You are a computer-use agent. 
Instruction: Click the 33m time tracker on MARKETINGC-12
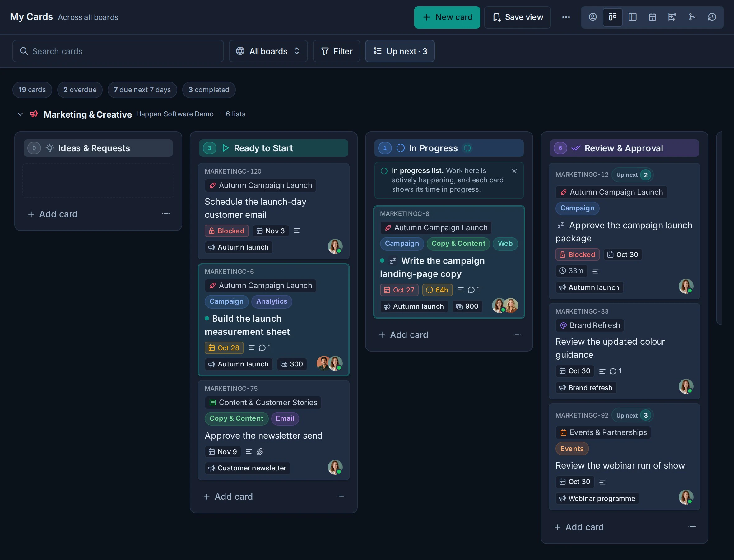(571, 271)
